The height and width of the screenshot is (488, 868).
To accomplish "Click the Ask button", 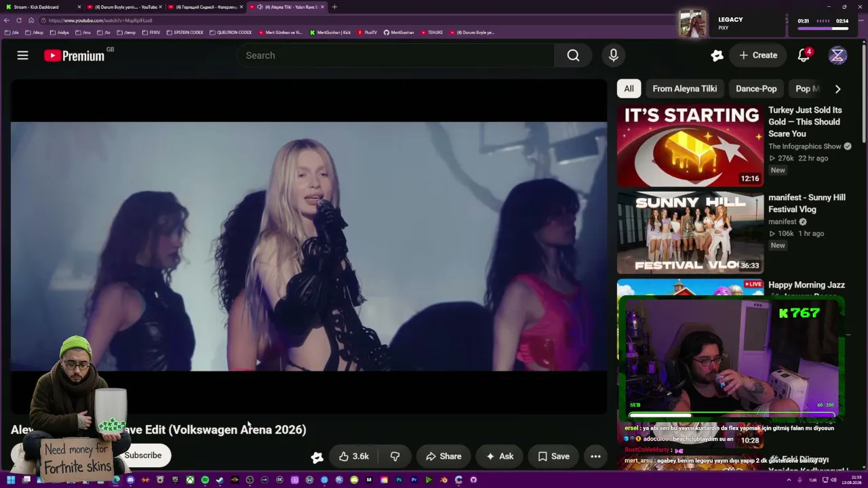I will 499,456.
